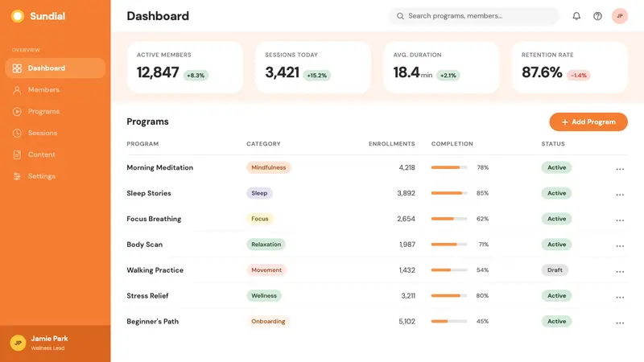
Task: Open more options for Walking Practice
Action: 620,271
